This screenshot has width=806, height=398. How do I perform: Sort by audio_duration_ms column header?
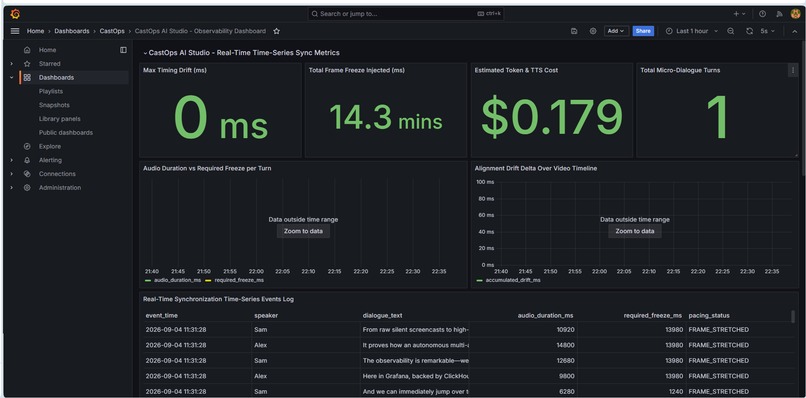coord(545,315)
